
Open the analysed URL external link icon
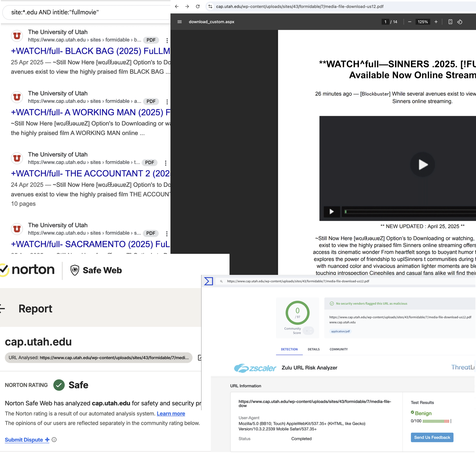(199, 358)
